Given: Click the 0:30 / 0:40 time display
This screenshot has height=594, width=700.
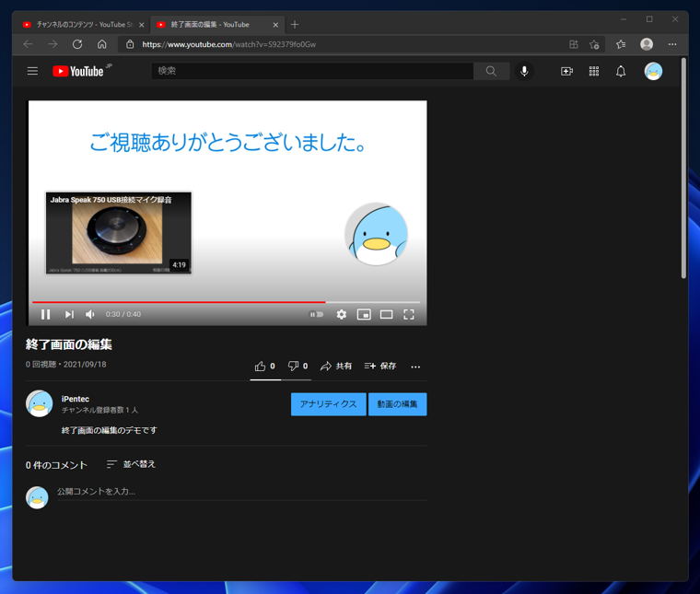Looking at the screenshot, I should [123, 314].
